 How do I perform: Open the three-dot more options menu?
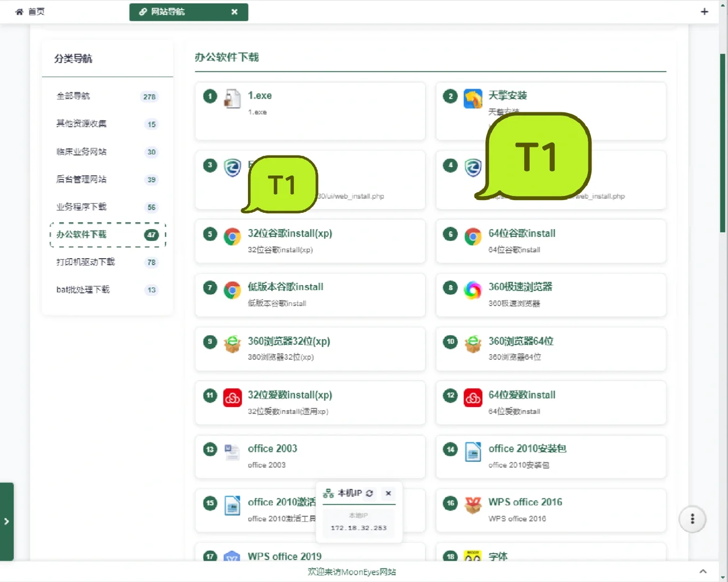(692, 519)
